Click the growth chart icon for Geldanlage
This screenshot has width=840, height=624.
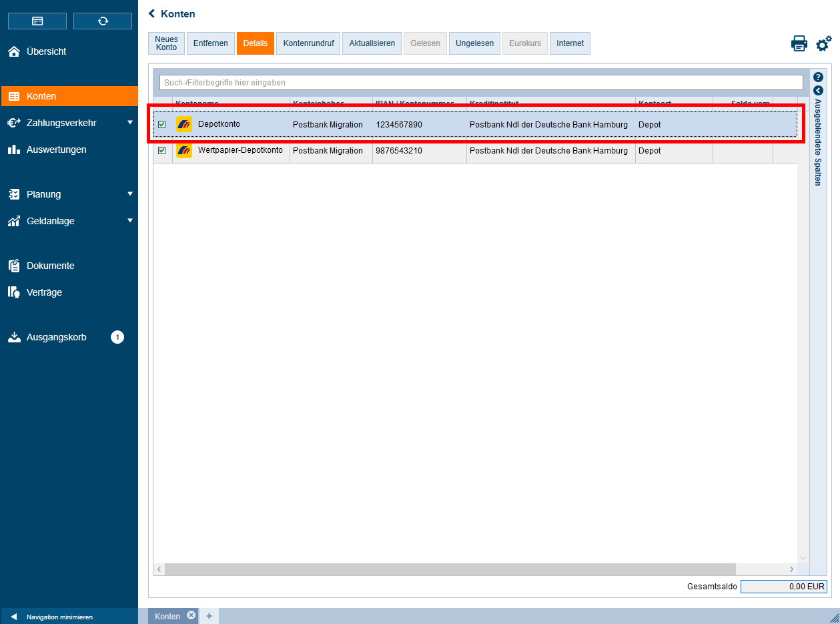tap(14, 221)
